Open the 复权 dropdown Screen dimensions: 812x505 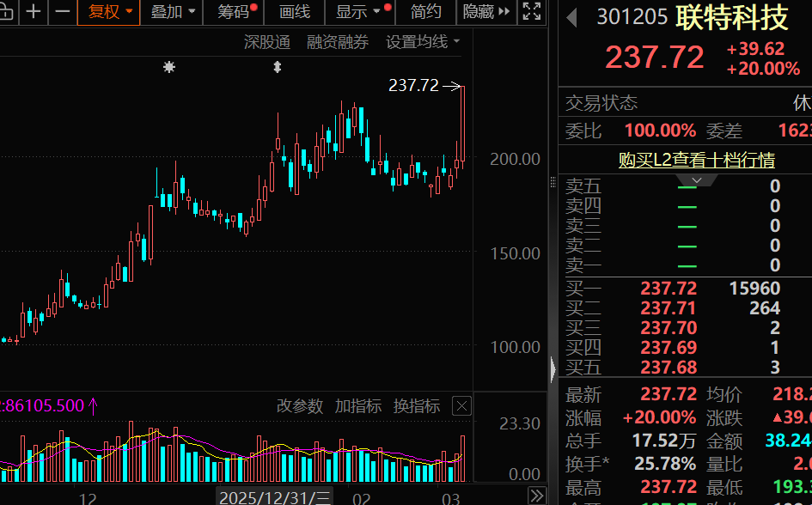(111, 12)
